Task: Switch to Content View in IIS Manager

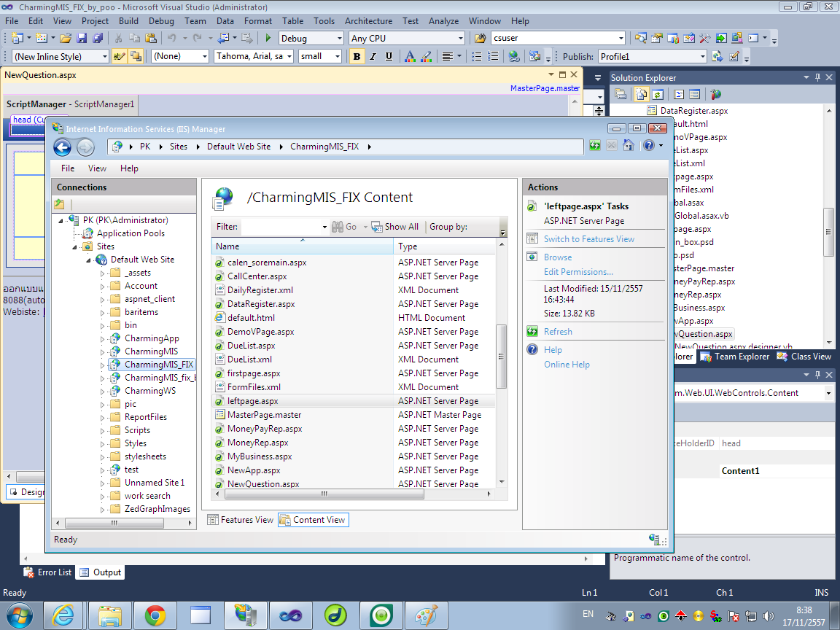Action: 314,520
